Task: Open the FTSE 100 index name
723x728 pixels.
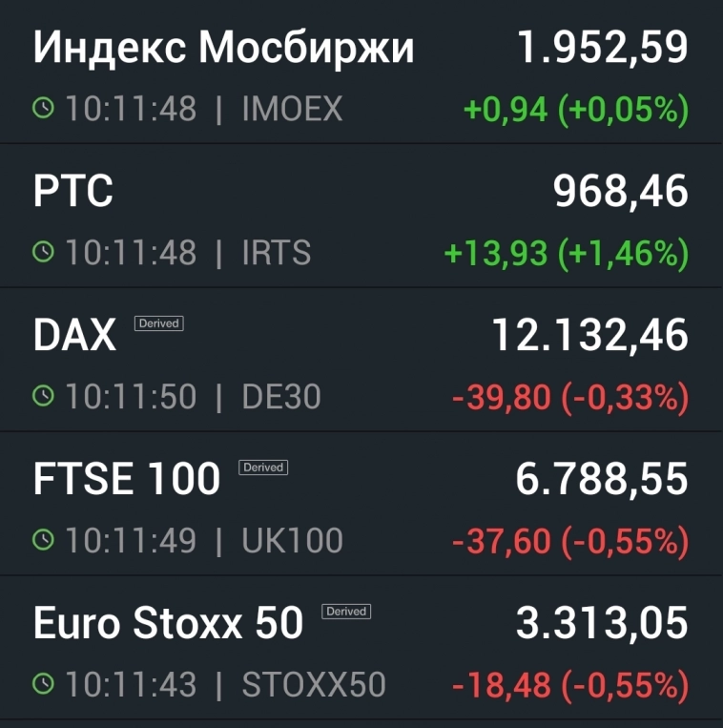Action: (x=127, y=480)
